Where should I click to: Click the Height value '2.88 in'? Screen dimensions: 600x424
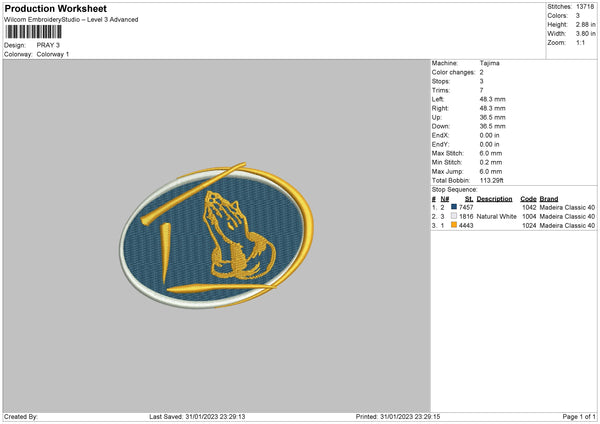pos(585,24)
